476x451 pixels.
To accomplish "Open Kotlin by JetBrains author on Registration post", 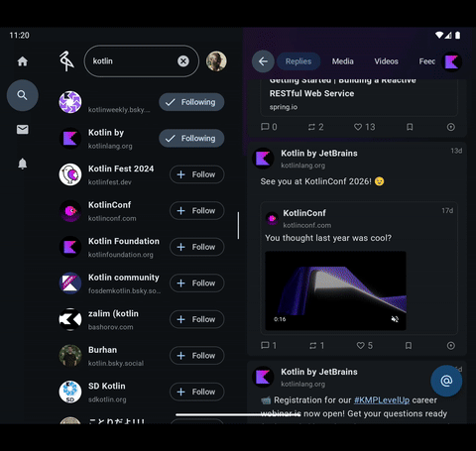I will coord(319,372).
